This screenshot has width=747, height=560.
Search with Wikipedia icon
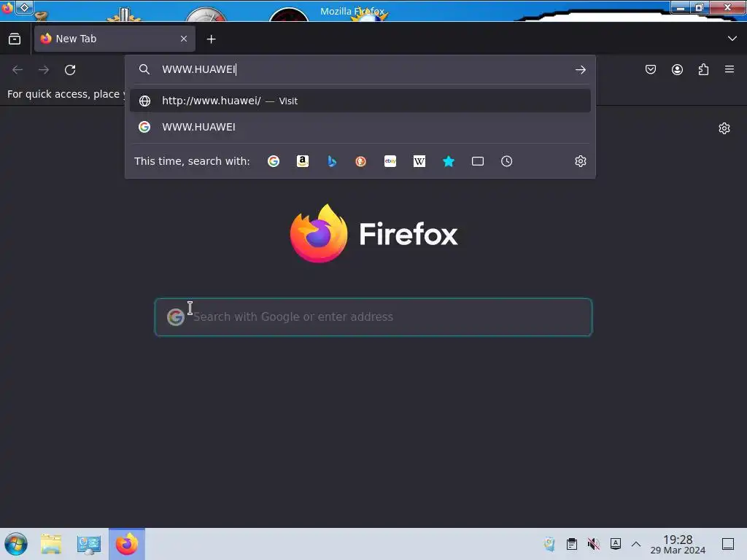(419, 161)
